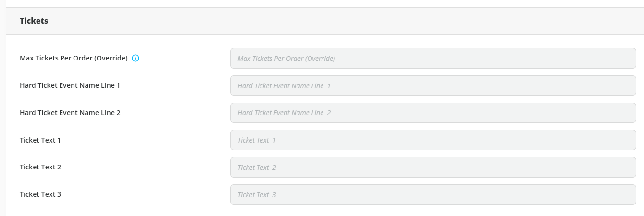Select the Hard Ticket Event Name Line 2 input
Image resolution: width=644 pixels, height=216 pixels.
point(433,113)
